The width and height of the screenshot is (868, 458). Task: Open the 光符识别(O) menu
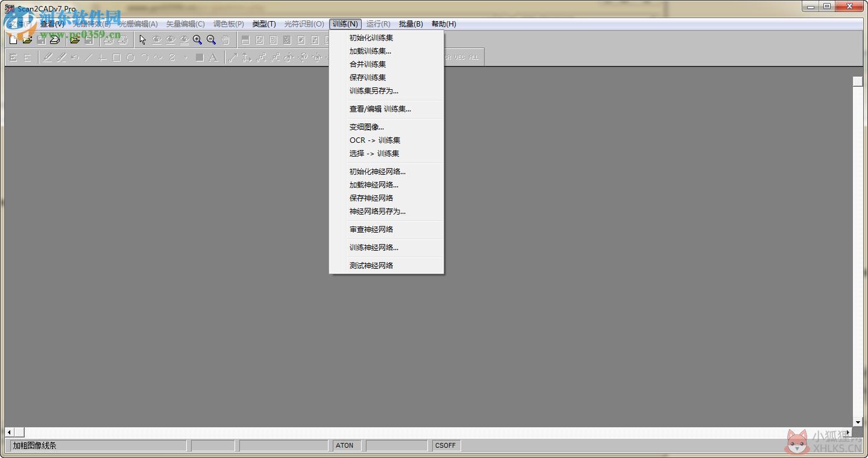(x=304, y=24)
